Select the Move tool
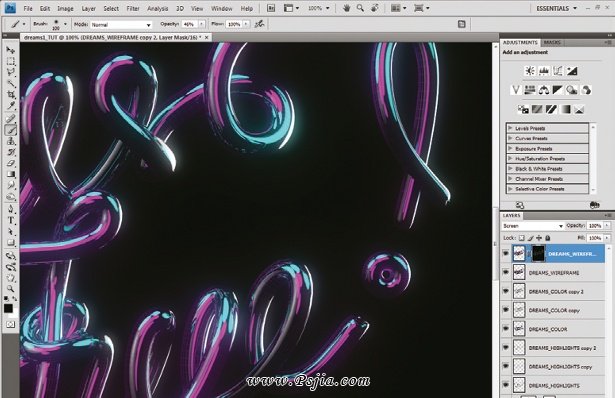 [11, 50]
